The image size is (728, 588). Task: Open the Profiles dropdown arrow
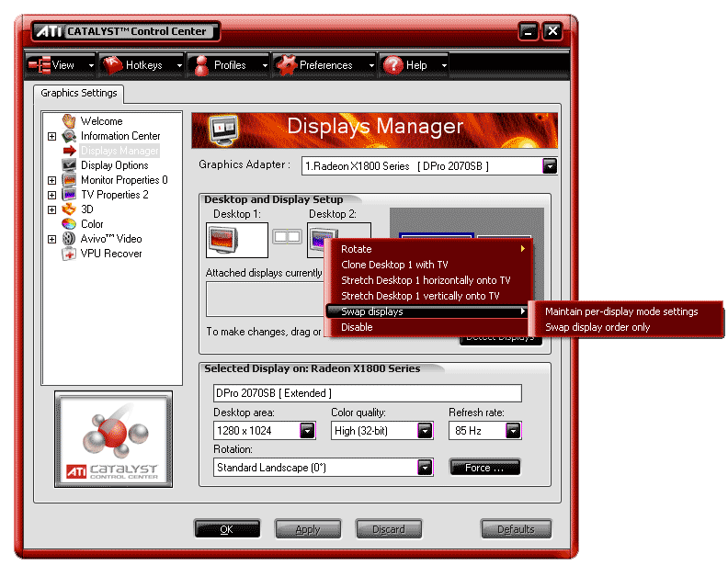point(265,65)
